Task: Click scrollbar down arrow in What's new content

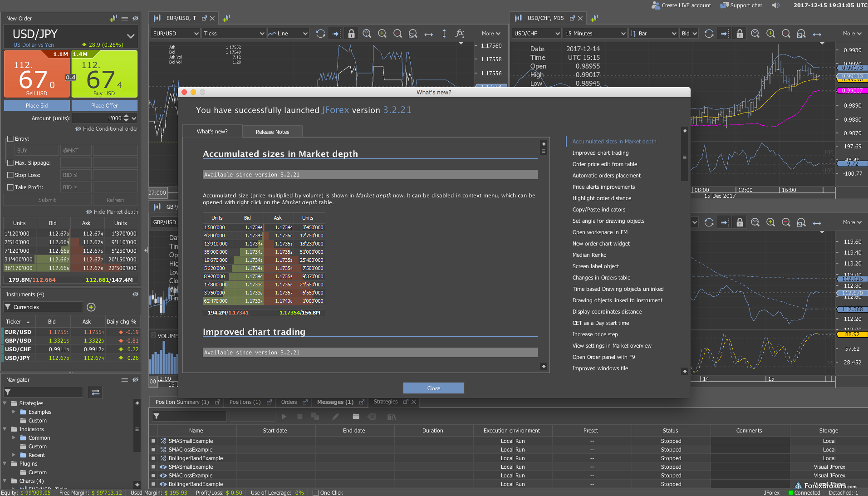Action: point(544,366)
